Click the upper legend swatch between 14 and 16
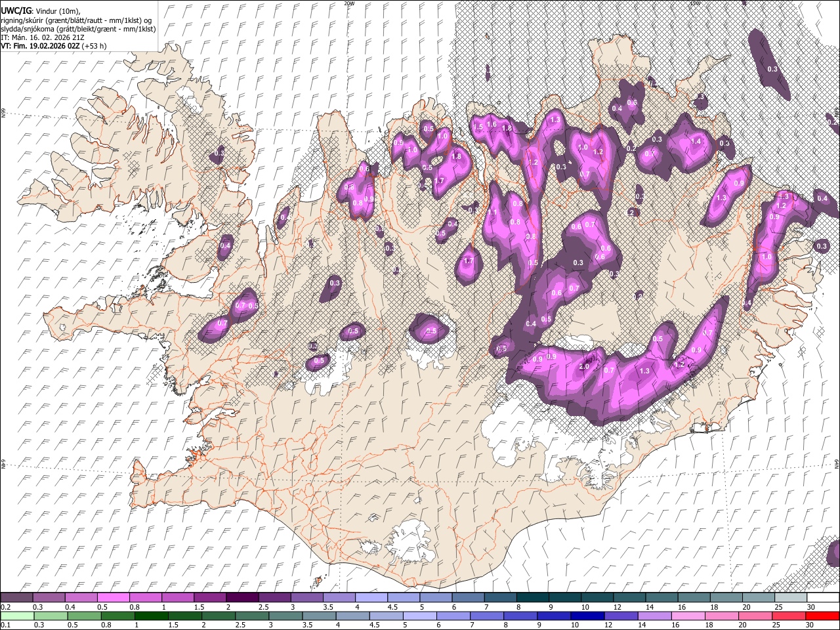Image resolution: width=840 pixels, height=630 pixels. [662, 598]
